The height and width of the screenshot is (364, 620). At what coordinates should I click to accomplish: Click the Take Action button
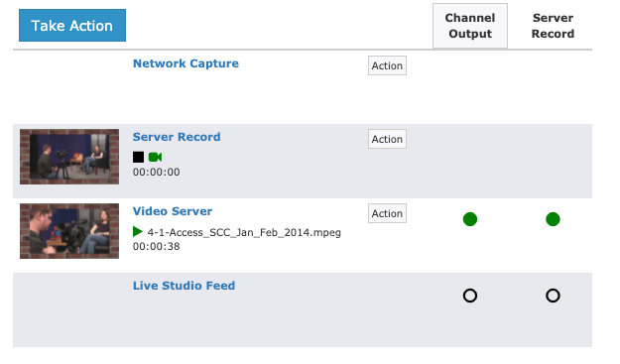tap(72, 26)
